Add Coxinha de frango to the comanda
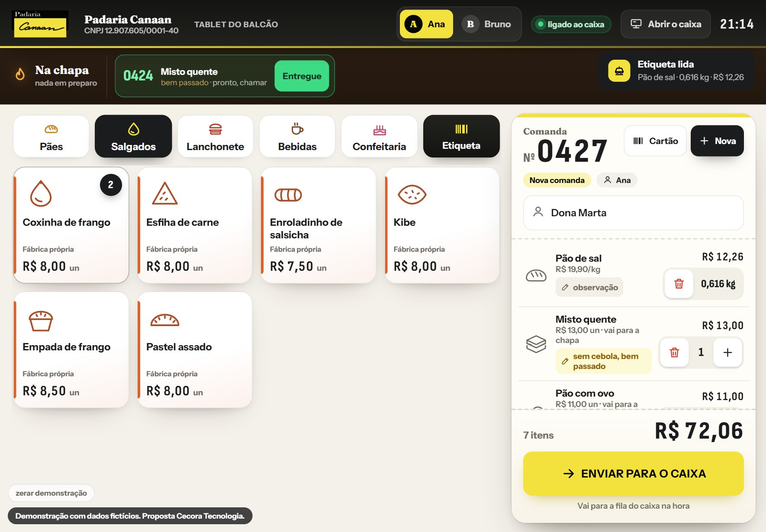The width and height of the screenshot is (766, 532). tap(71, 225)
